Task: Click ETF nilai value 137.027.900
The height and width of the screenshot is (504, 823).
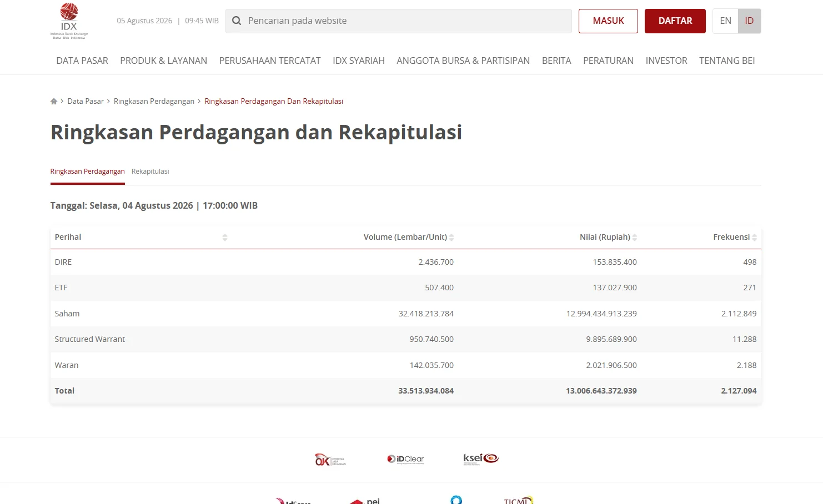Action: point(615,288)
